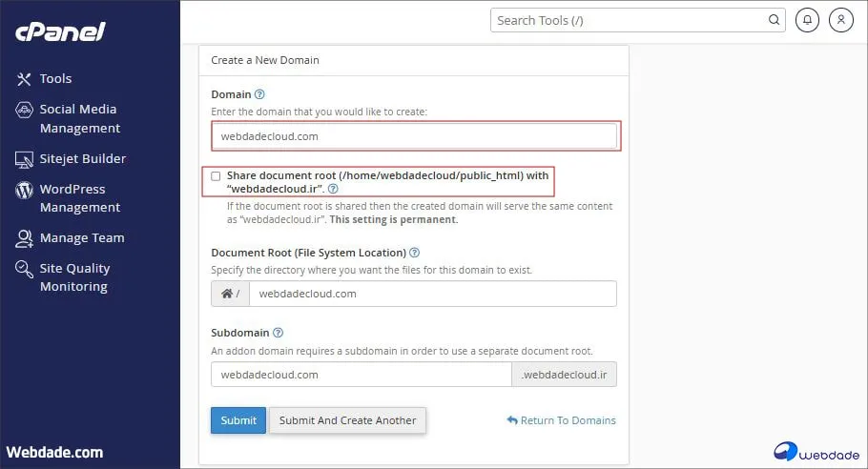
Task: Open Site Quality Monitoring
Action: point(74,277)
